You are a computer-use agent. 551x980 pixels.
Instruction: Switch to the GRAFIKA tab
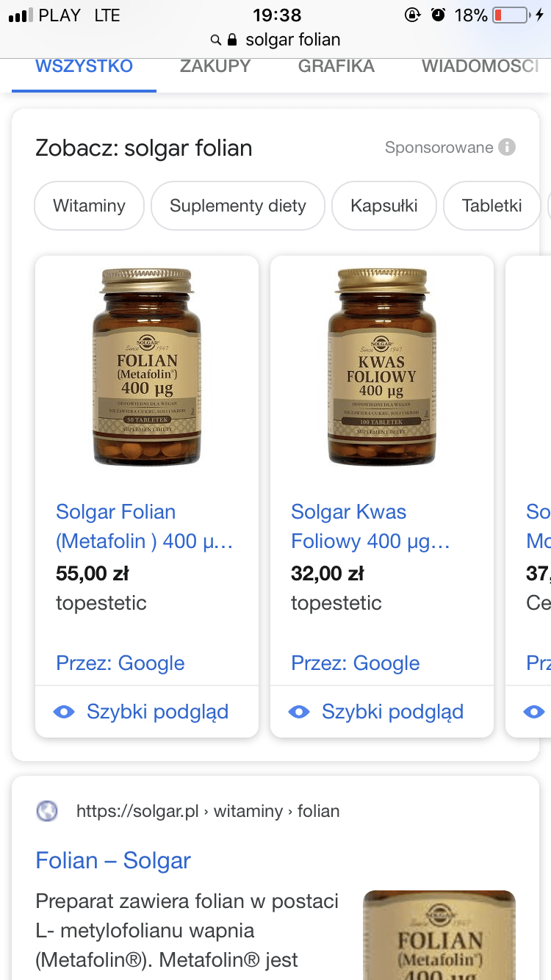click(x=336, y=66)
